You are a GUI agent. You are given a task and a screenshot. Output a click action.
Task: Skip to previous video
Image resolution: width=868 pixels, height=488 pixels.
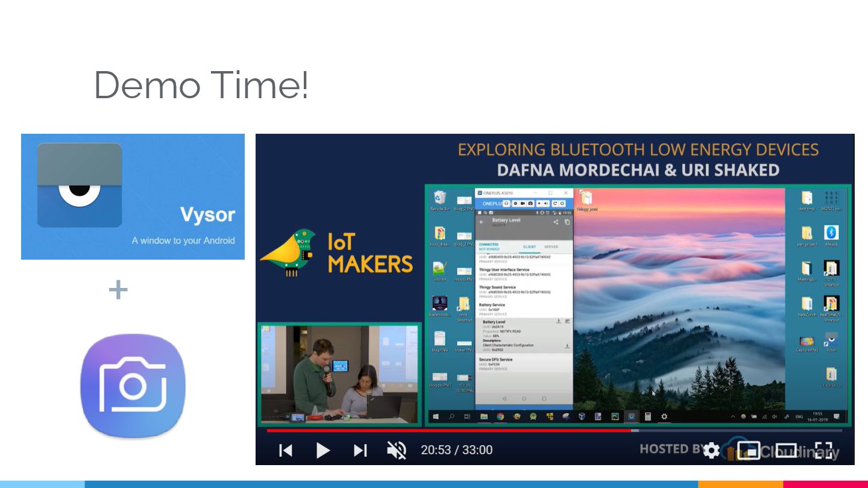coord(286,450)
